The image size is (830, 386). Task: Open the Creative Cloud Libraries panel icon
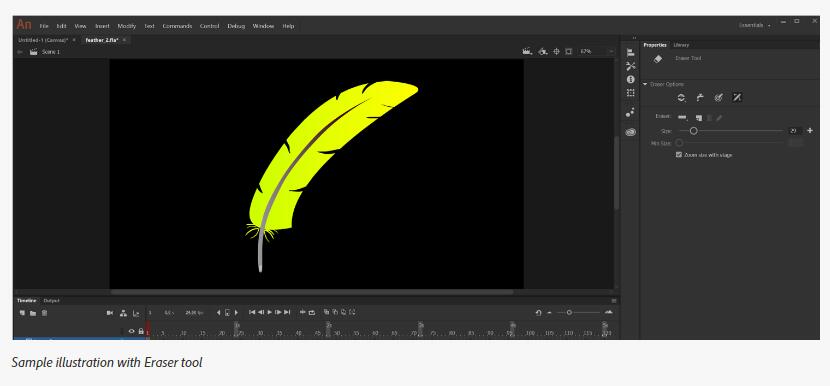click(x=630, y=132)
